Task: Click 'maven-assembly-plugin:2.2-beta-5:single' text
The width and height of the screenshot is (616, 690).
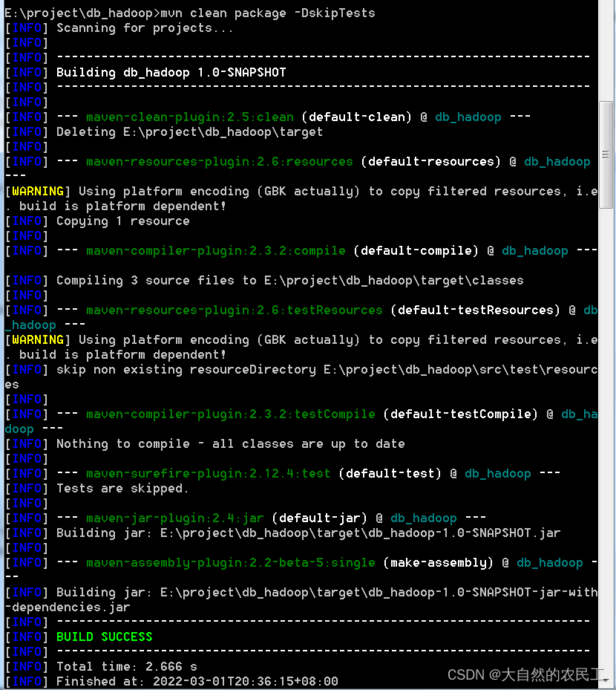Action: click(x=231, y=562)
